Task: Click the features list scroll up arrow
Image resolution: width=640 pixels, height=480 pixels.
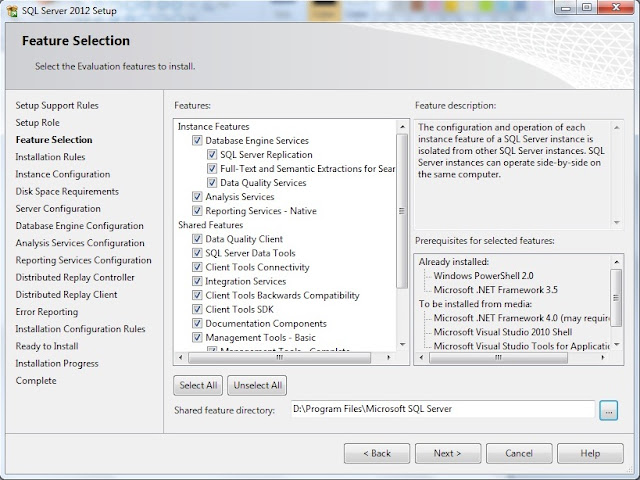Action: 402,127
